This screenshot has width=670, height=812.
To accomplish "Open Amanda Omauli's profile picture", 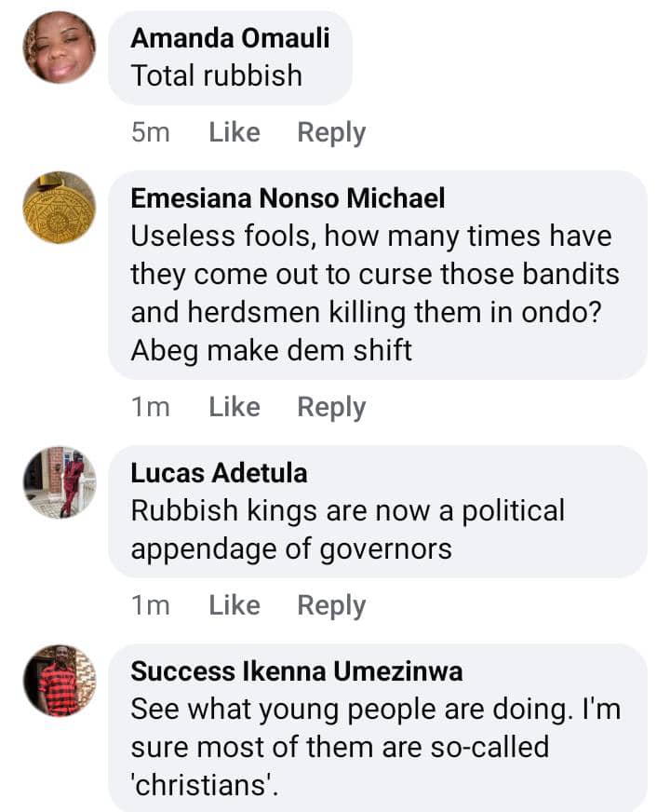I will 59,47.
